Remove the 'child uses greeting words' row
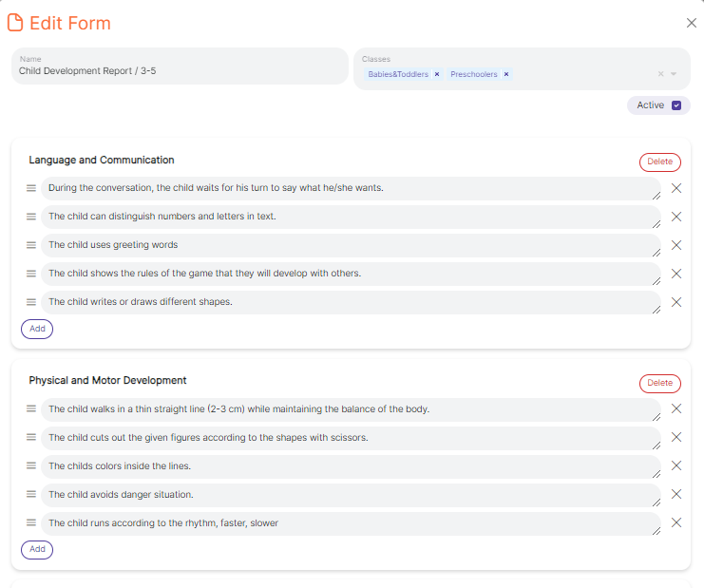The width and height of the screenshot is (704, 588). tap(676, 245)
